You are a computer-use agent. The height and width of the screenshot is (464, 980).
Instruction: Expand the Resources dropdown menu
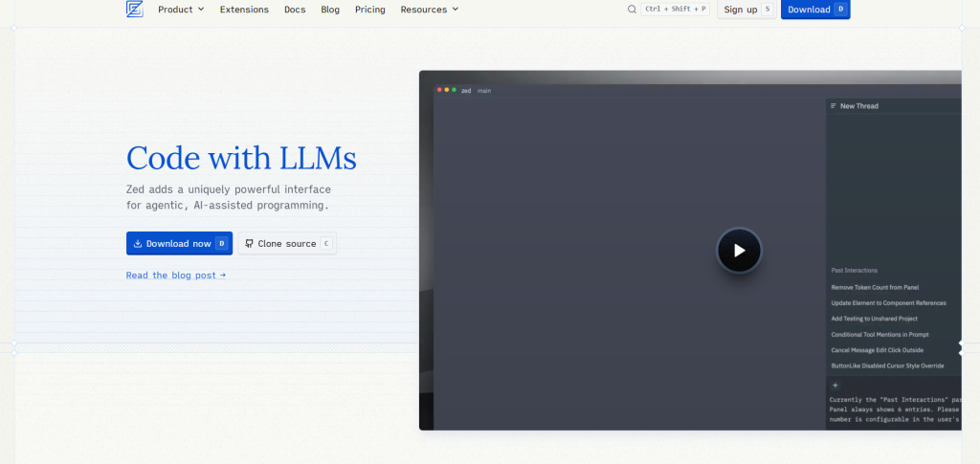pos(429,10)
